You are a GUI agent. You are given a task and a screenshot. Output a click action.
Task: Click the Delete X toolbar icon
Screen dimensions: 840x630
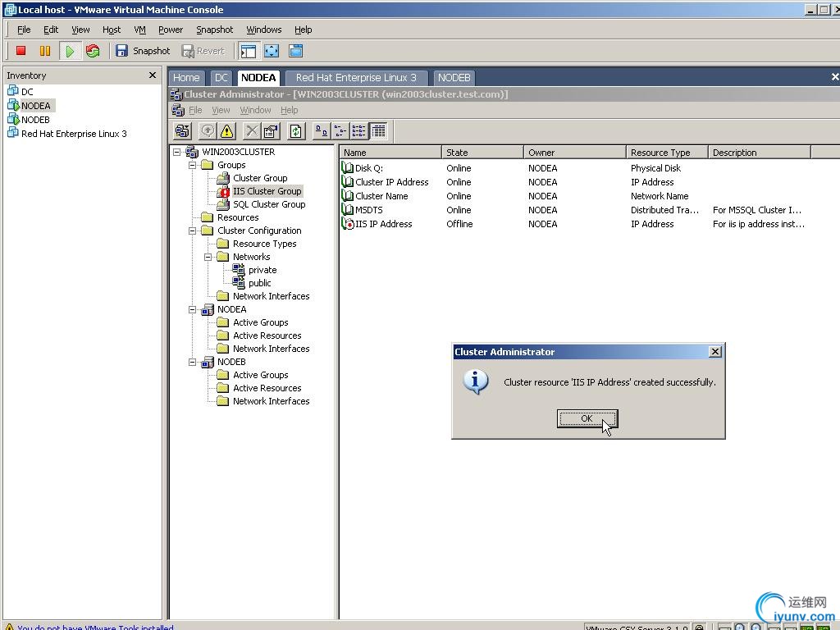(251, 130)
